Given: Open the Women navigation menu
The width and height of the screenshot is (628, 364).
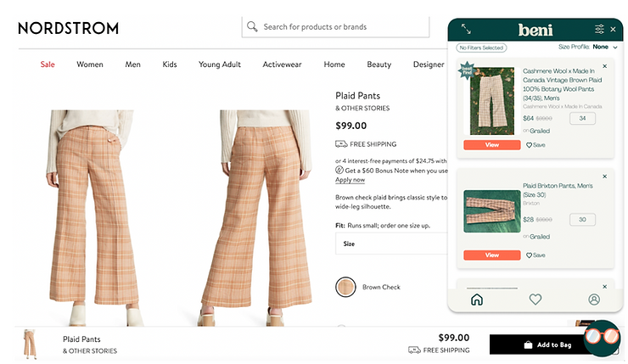Looking at the screenshot, I should click(x=90, y=64).
